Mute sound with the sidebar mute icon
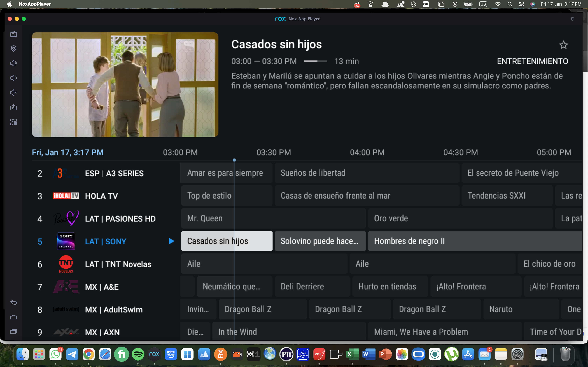The image size is (588, 367). click(14, 92)
